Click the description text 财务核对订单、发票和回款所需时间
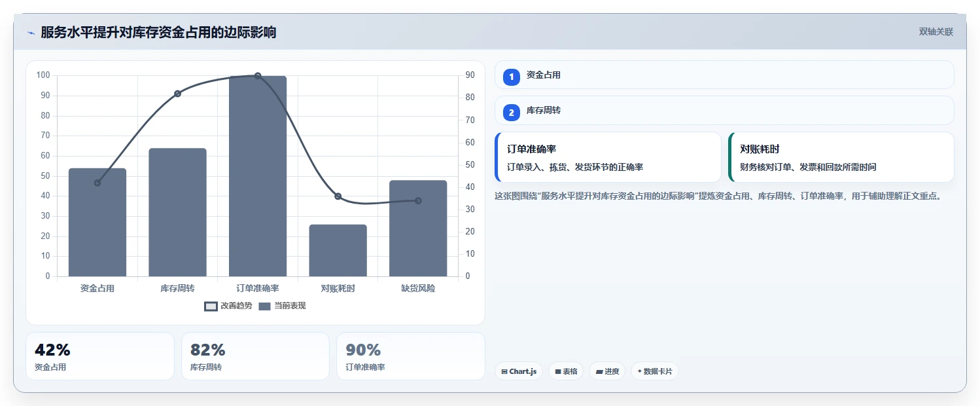 [808, 167]
